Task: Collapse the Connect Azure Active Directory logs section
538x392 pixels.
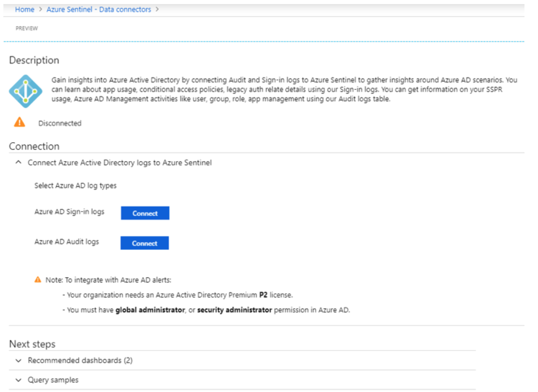Action: click(19, 163)
